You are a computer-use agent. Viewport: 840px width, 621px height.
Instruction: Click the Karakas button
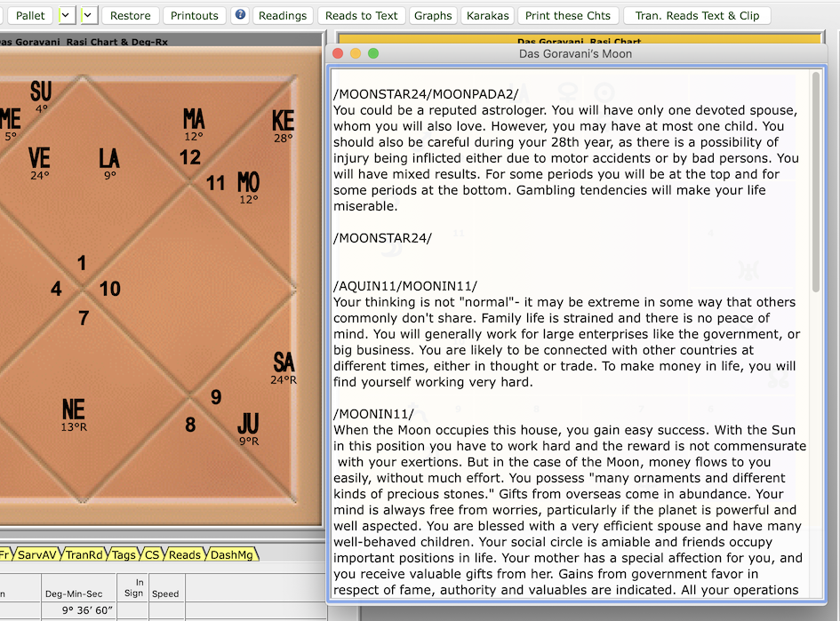point(489,15)
